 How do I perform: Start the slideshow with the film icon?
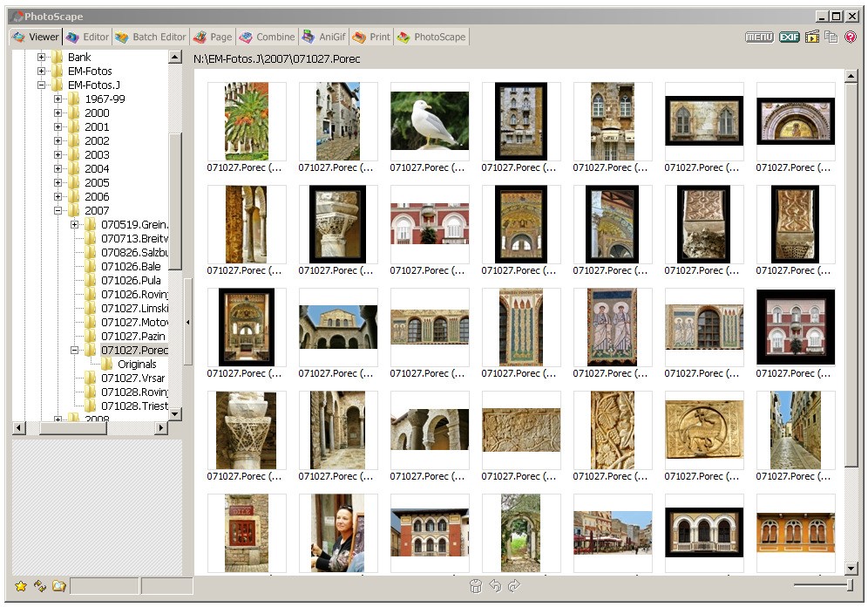point(812,37)
